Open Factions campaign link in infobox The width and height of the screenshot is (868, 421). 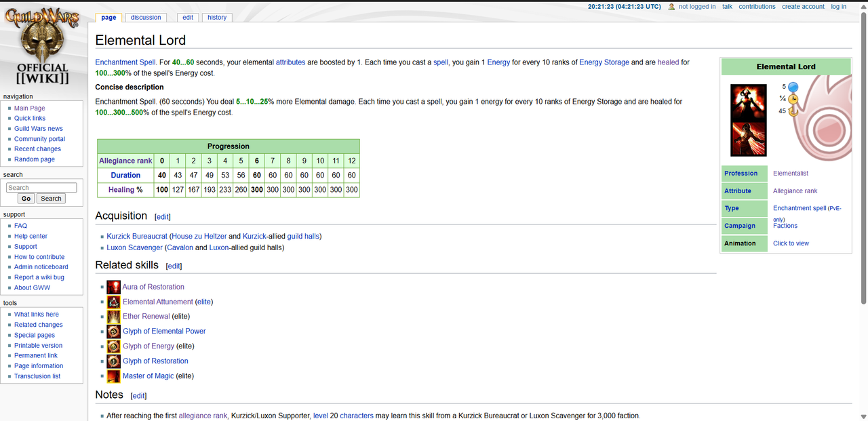click(785, 226)
